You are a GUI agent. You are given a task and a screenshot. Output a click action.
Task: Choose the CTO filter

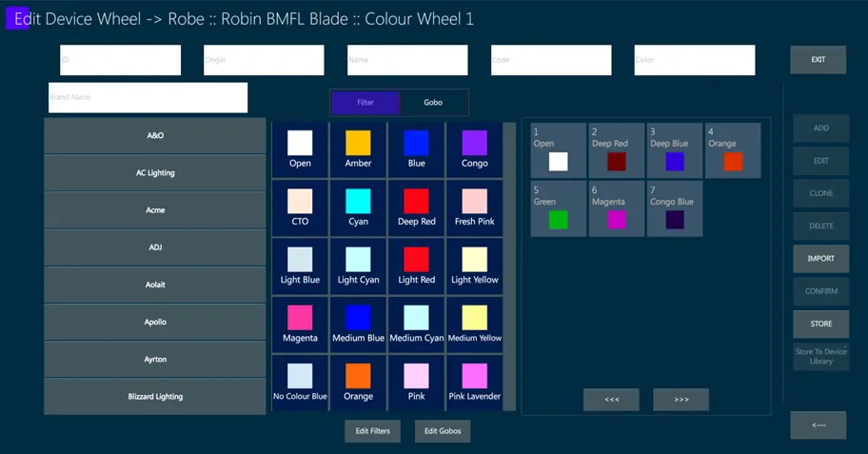(x=300, y=208)
